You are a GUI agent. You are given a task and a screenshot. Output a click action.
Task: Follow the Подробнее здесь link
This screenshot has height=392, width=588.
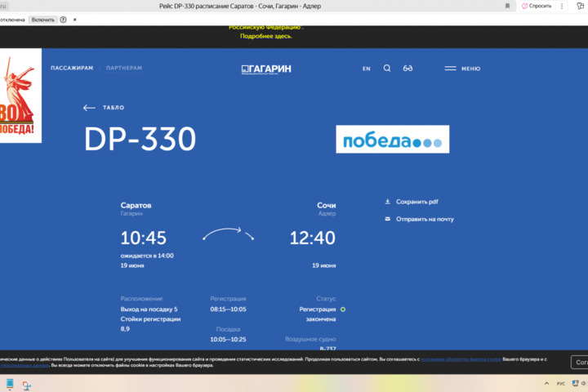(x=266, y=36)
